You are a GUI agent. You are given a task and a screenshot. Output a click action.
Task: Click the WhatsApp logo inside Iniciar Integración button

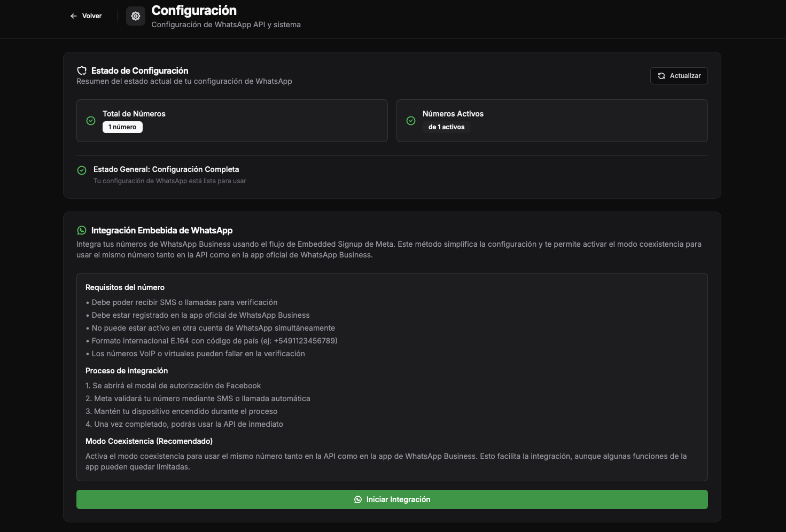(x=357, y=499)
